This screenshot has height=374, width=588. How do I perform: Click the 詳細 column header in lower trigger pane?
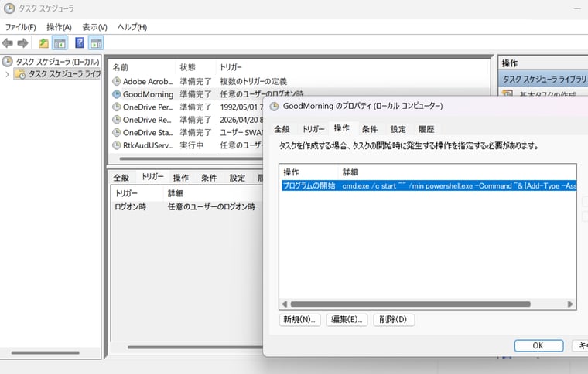[176, 193]
